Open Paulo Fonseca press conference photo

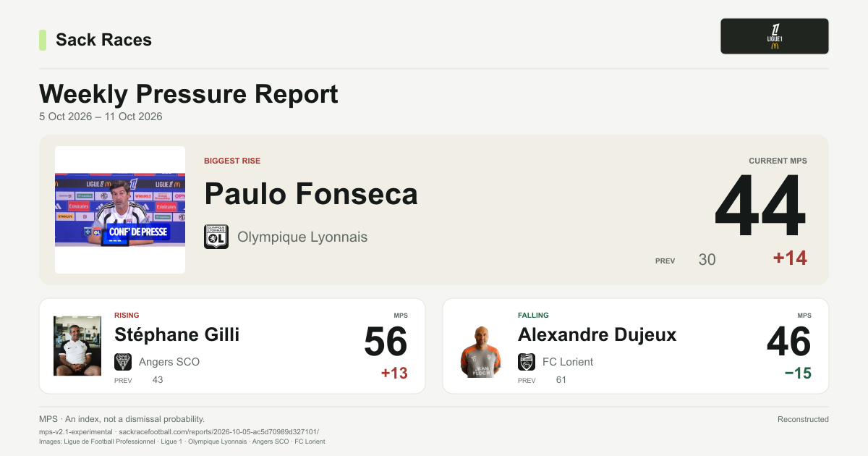(120, 210)
